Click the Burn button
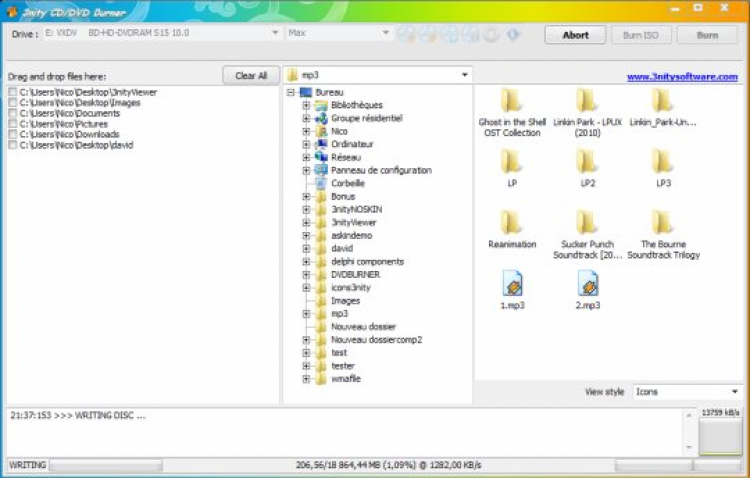750x478 pixels. click(x=707, y=35)
